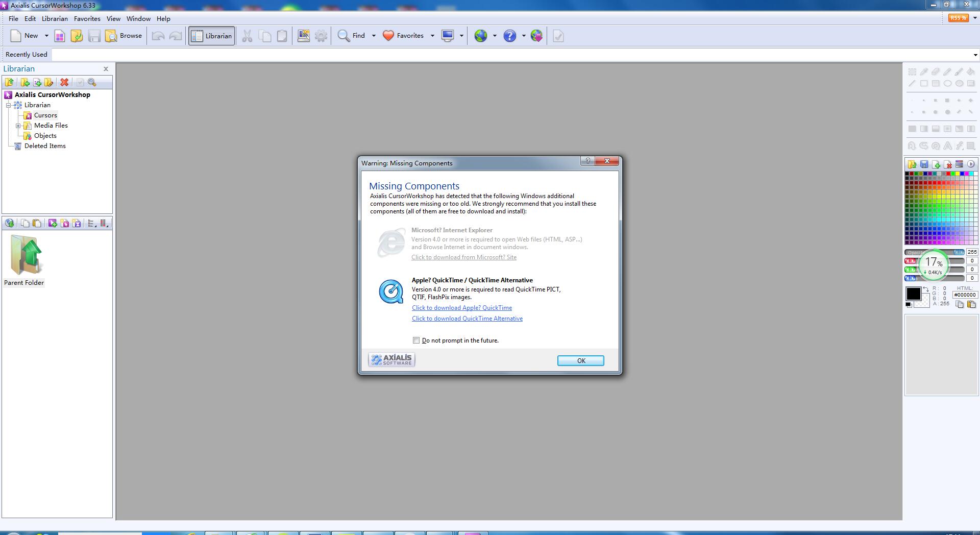Click the download QuickTime Alternative link

point(467,319)
